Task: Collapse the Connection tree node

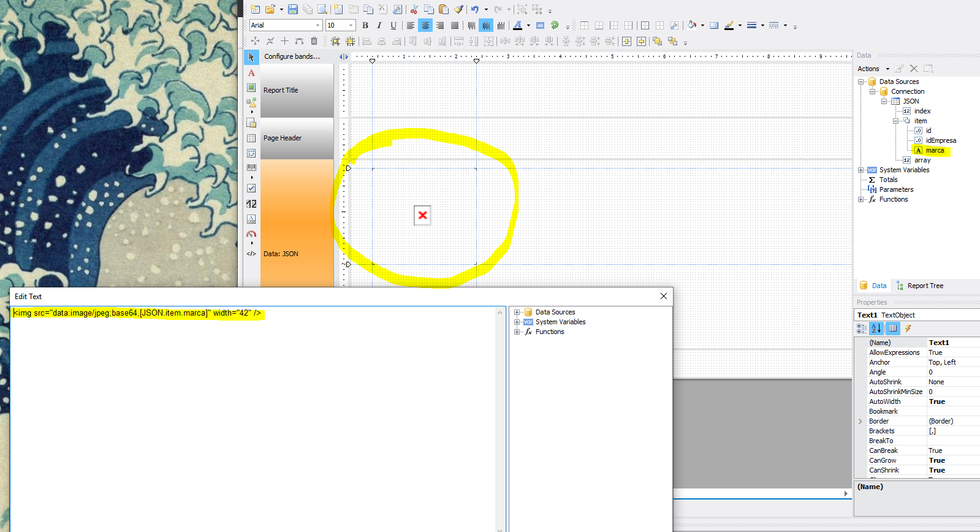Action: 873,91
